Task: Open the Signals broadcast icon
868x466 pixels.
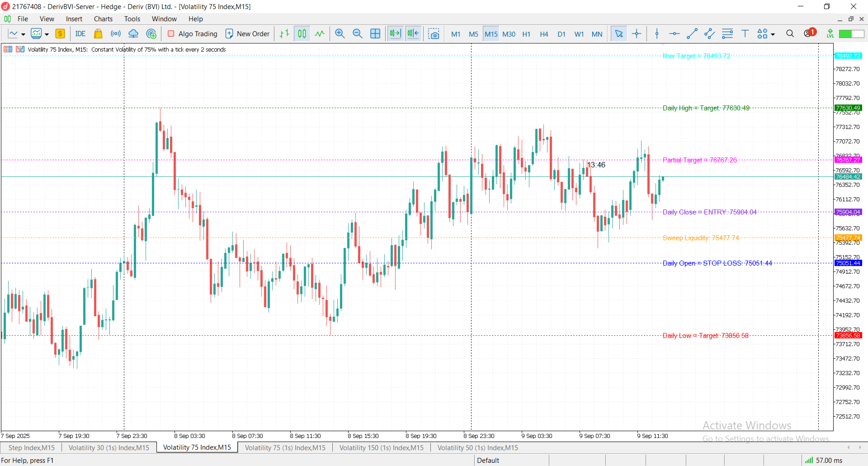Action: (116, 34)
